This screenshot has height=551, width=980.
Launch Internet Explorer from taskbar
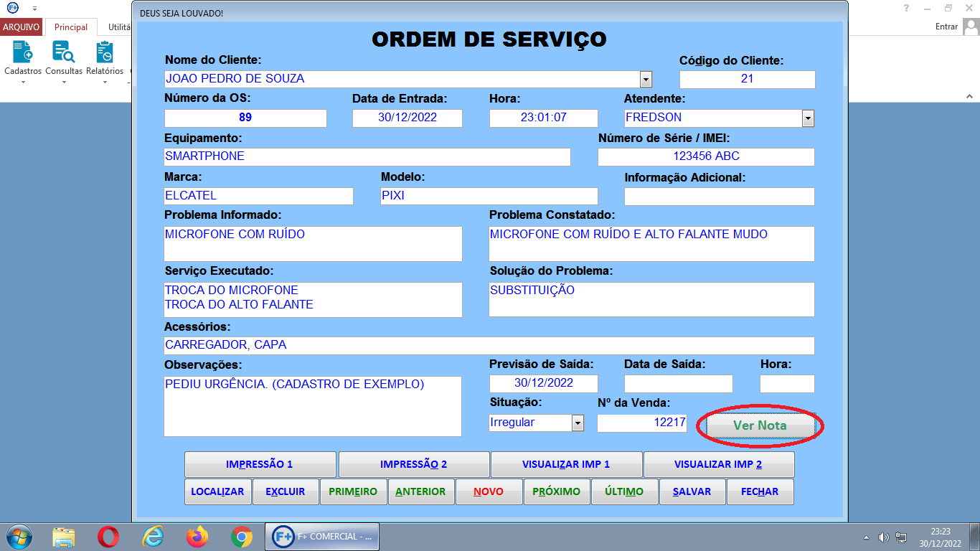(153, 537)
